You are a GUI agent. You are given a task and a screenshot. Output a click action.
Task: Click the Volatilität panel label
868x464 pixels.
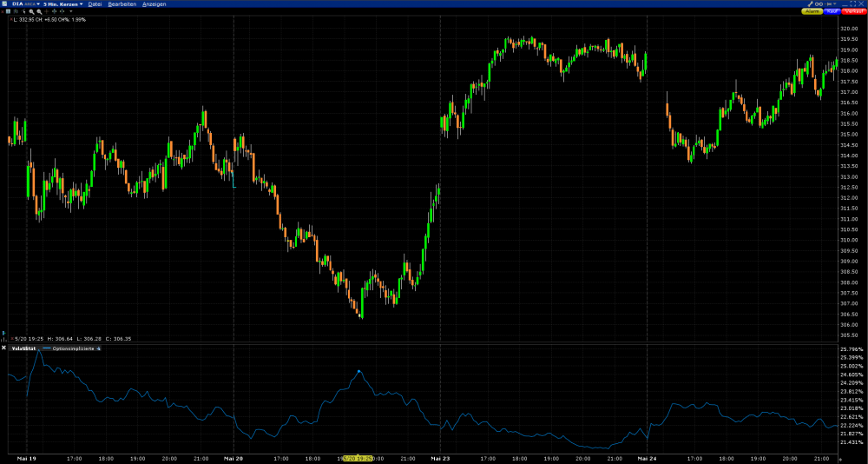(x=23, y=348)
